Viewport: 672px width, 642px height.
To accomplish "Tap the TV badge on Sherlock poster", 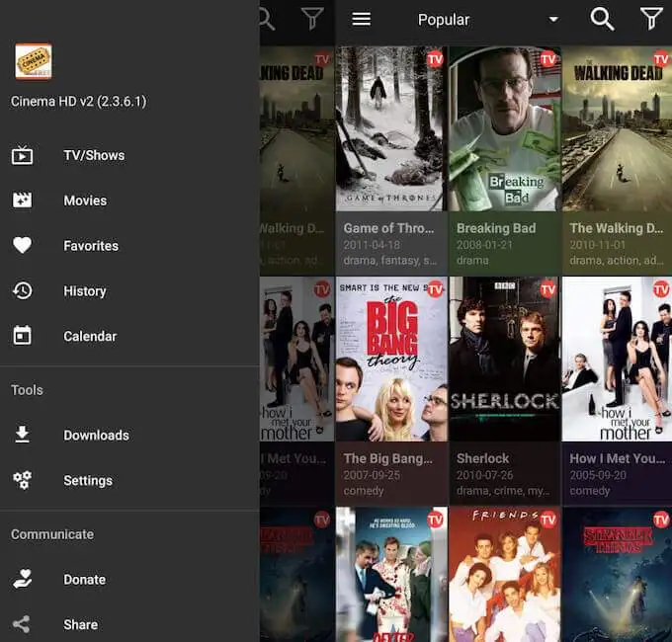I will (548, 289).
